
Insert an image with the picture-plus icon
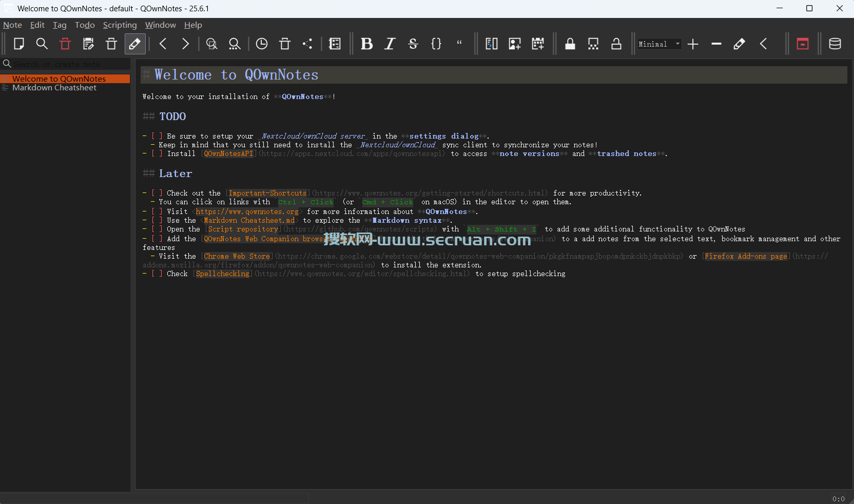point(515,44)
